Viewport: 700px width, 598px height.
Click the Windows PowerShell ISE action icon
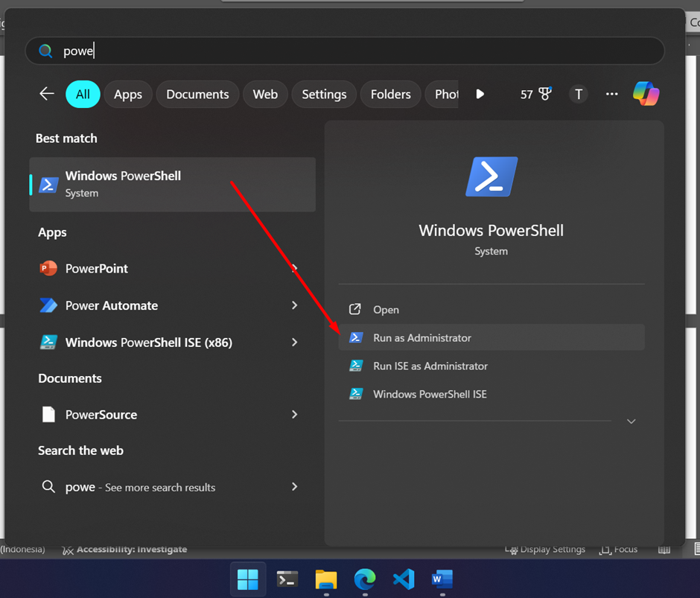(x=356, y=394)
